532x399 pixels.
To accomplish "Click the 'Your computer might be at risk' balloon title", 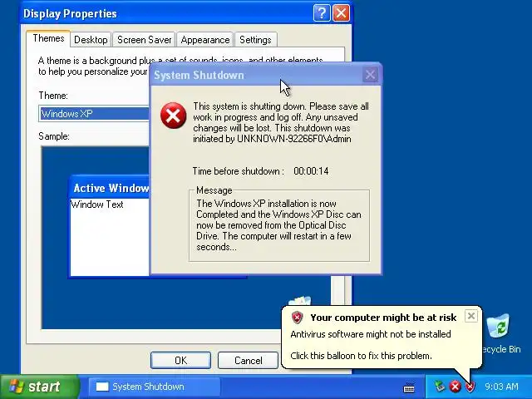I will click(383, 318).
